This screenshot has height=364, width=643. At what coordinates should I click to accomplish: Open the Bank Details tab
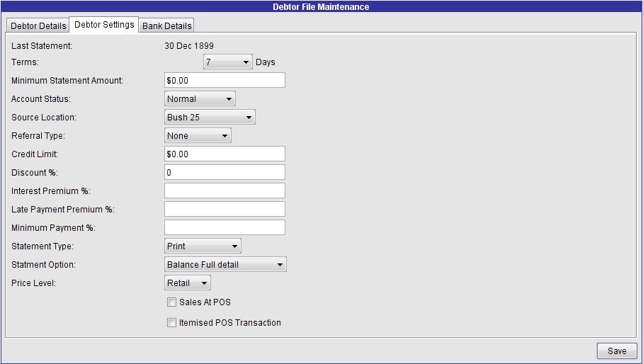tap(166, 26)
